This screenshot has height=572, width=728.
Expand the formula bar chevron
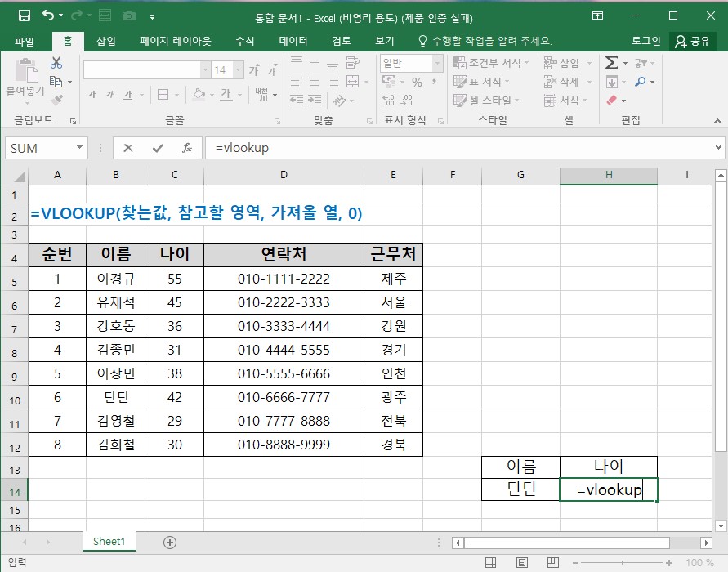pyautogui.click(x=718, y=148)
